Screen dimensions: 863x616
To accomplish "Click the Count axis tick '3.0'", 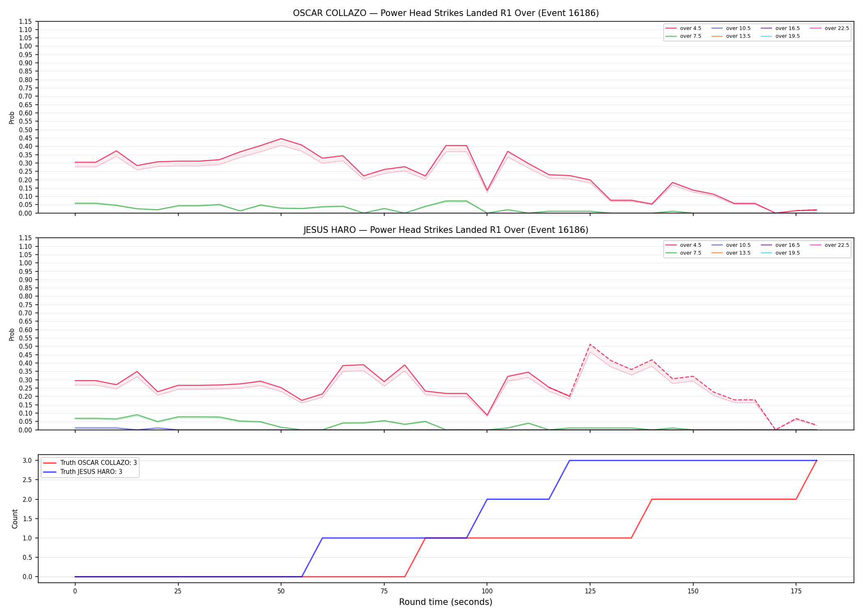I will pyautogui.click(x=28, y=460).
